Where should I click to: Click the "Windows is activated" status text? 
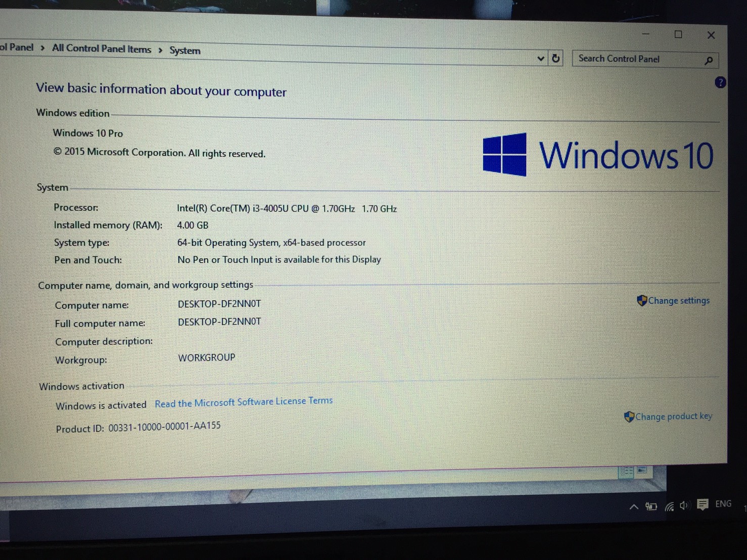[101, 405]
